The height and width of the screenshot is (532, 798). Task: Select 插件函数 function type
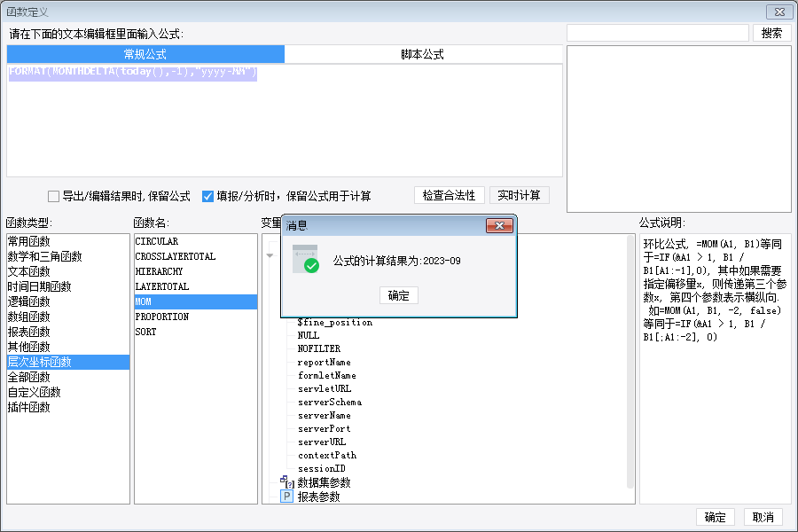[x=68, y=407]
